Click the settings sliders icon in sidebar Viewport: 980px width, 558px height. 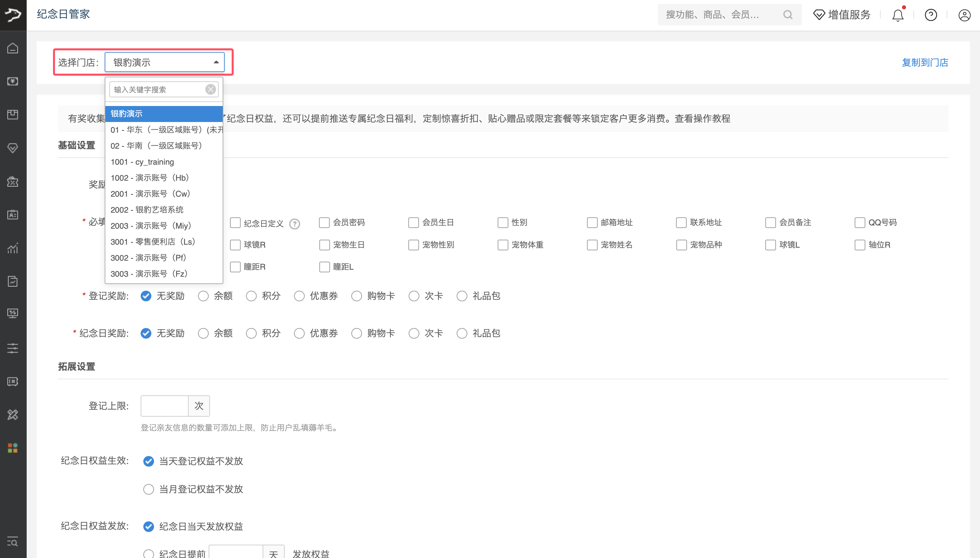click(13, 348)
